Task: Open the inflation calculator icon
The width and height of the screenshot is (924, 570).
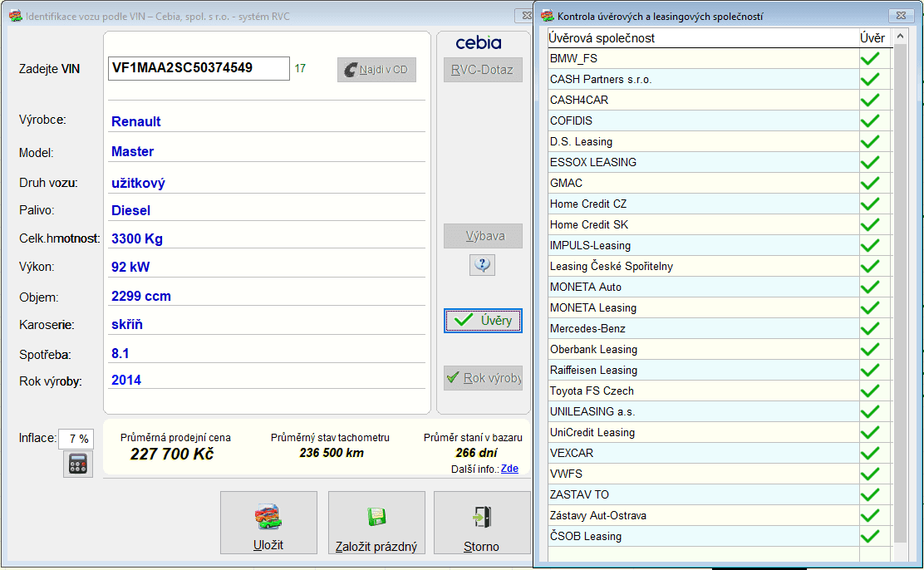Action: pyautogui.click(x=78, y=464)
